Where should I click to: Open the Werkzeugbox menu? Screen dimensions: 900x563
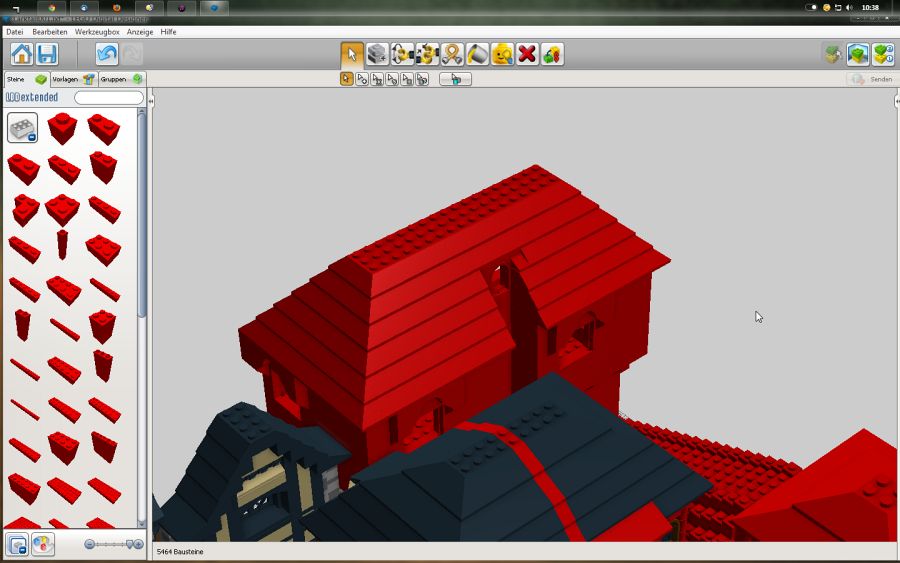(98, 32)
